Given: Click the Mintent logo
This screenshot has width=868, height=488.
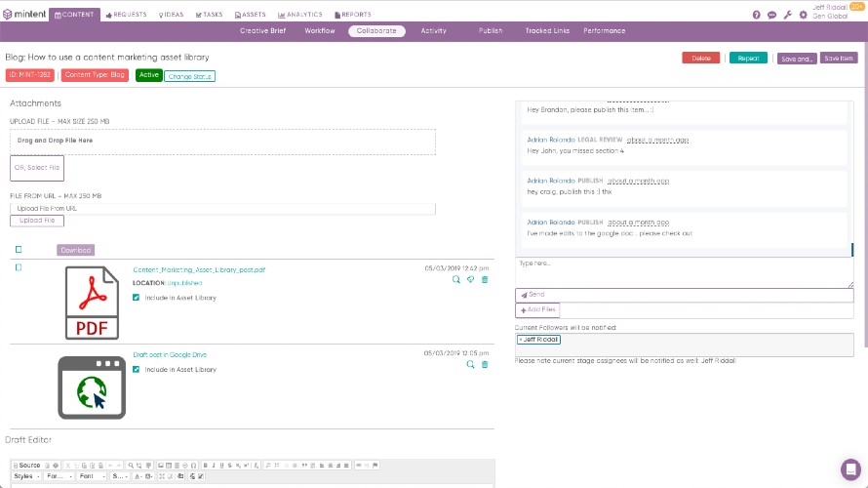Looking at the screenshot, I should 25,15.
